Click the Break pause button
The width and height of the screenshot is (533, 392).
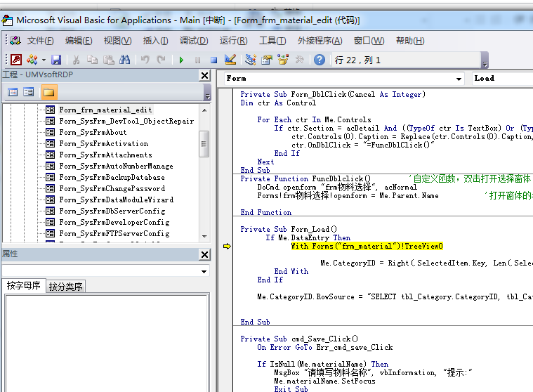[x=197, y=60]
